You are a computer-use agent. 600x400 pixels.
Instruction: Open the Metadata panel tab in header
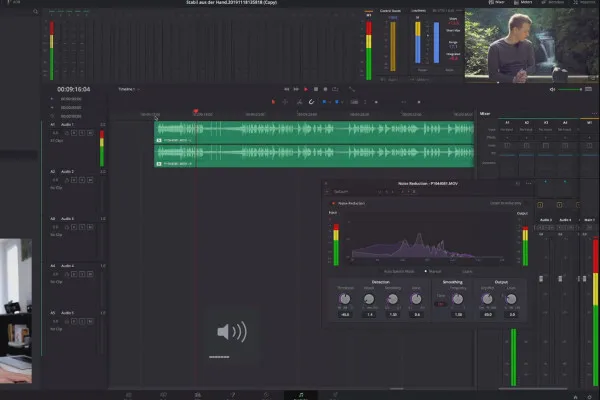(553, 2)
